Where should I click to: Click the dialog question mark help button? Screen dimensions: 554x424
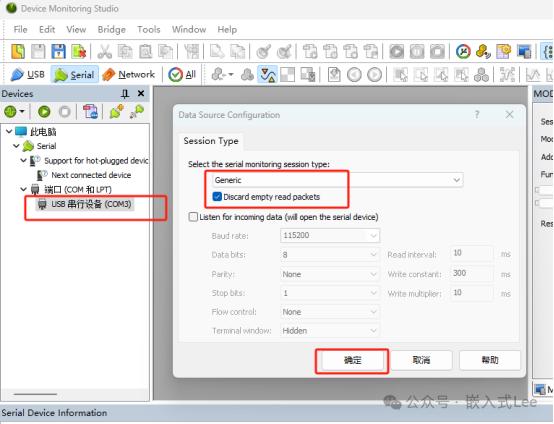click(x=477, y=114)
